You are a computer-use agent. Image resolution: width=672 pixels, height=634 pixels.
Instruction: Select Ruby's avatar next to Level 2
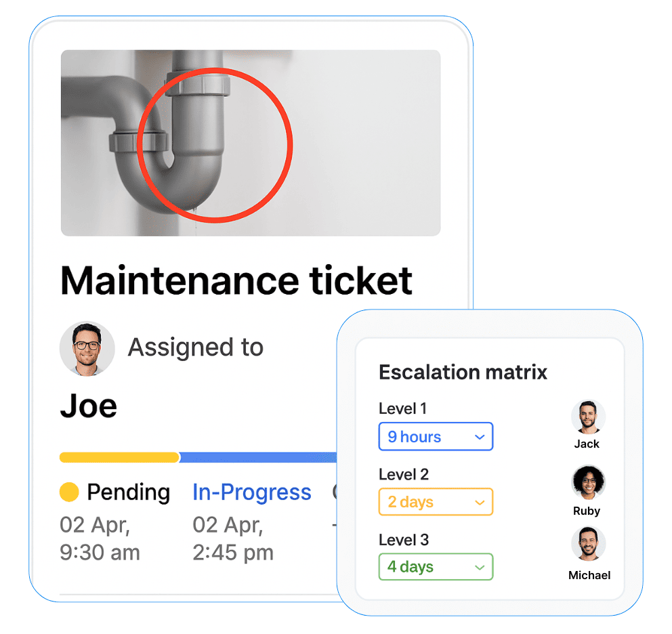point(587,482)
